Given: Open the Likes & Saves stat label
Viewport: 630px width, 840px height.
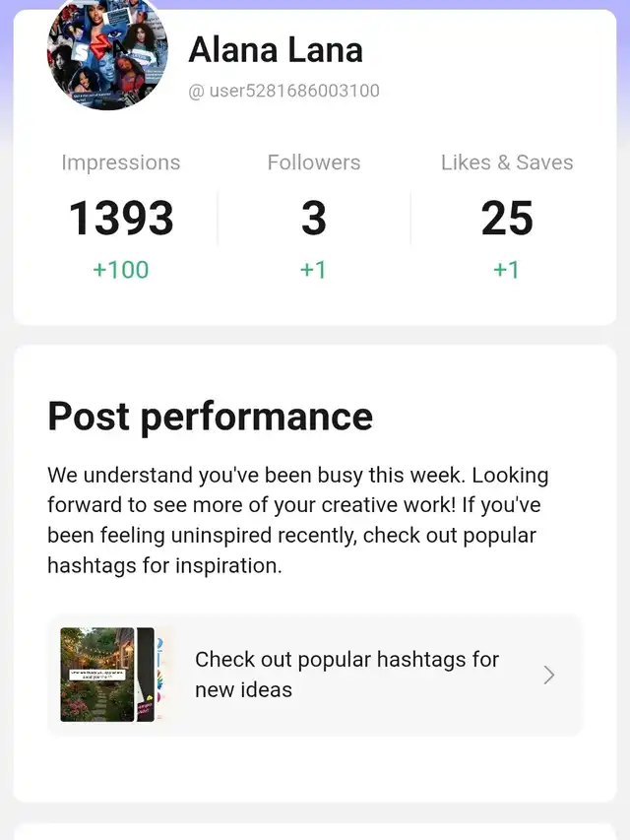Looking at the screenshot, I should (x=507, y=162).
